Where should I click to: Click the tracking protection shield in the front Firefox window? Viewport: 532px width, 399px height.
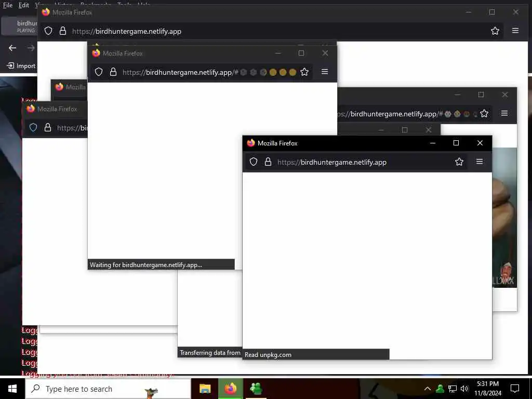(254, 162)
